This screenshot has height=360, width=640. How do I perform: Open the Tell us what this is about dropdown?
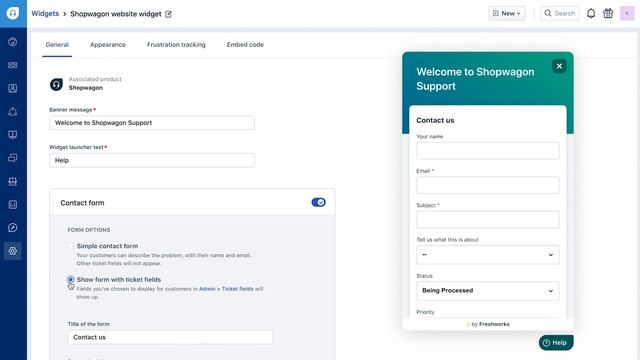coord(488,255)
